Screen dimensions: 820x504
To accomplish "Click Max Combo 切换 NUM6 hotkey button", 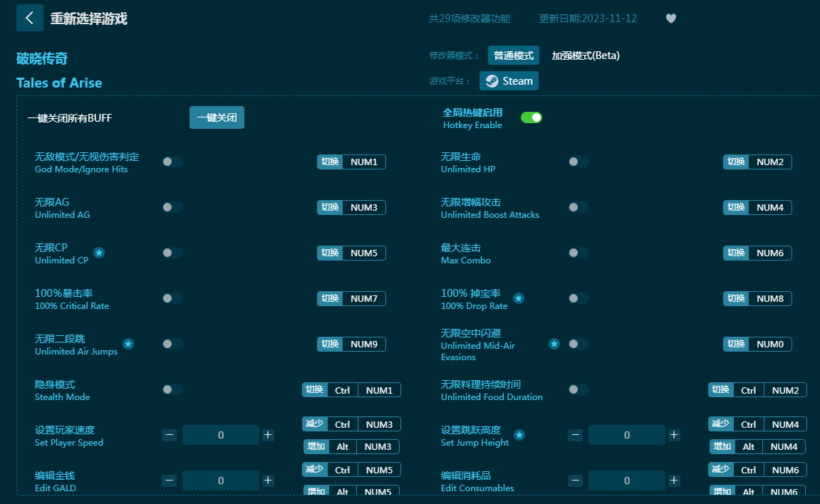I will click(x=757, y=253).
